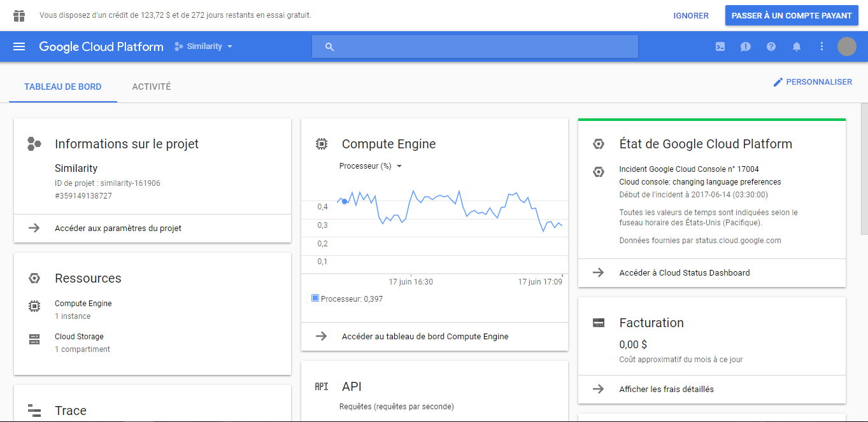Open the help question mark icon

[771, 46]
